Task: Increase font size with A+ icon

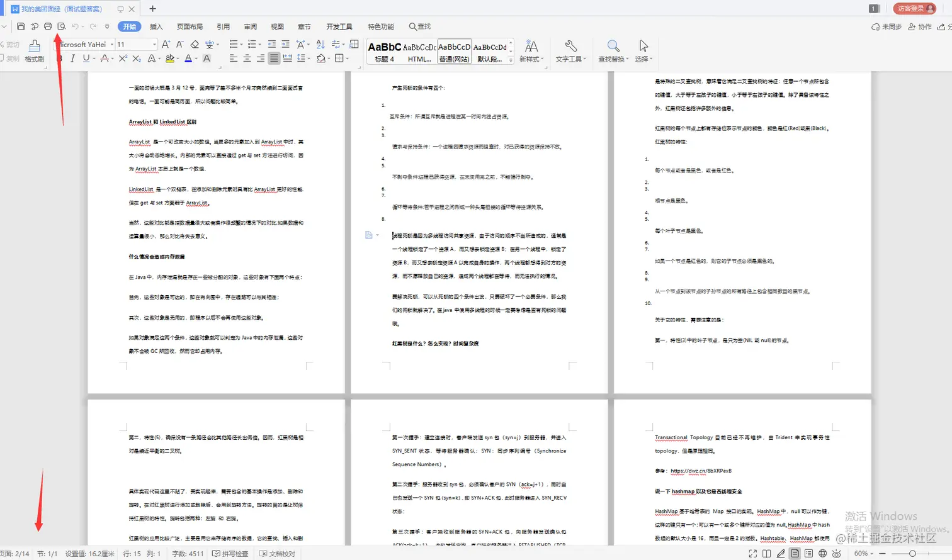Action: coord(166,44)
